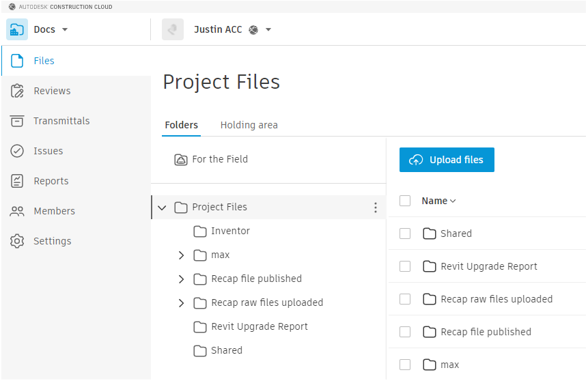Go to Reviews in the sidebar
The height and width of the screenshot is (381, 588).
pos(76,91)
